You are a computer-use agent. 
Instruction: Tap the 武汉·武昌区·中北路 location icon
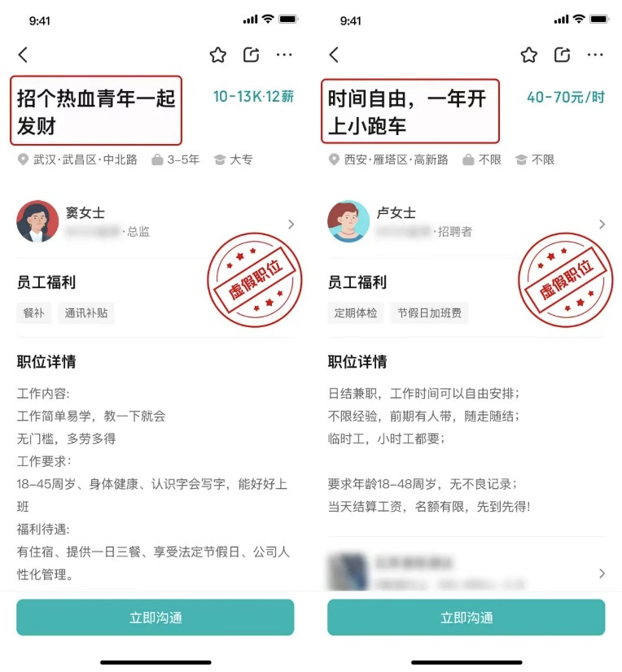click(x=23, y=159)
